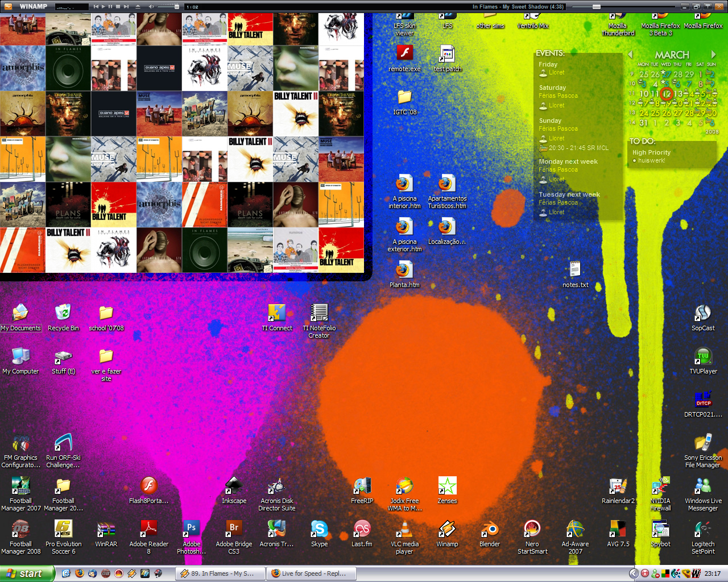The image size is (728, 582).
Task: Open Apartamentos Turísticos.htm
Action: click(x=447, y=192)
